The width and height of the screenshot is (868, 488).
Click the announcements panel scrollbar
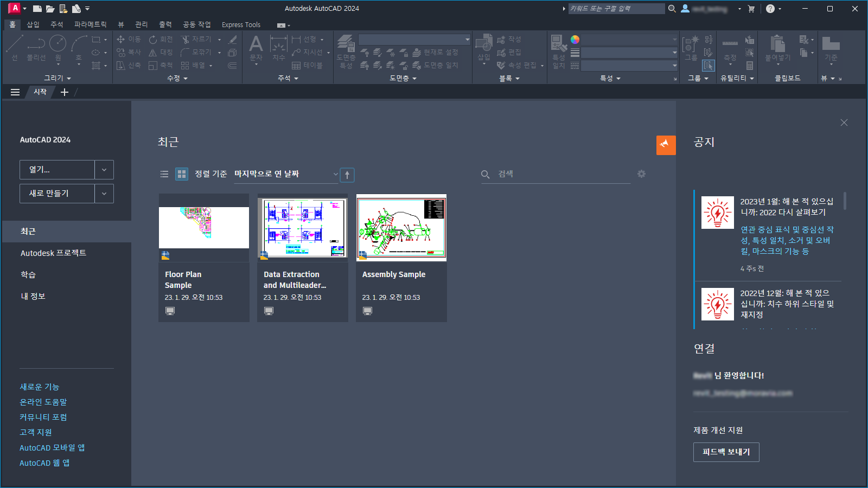click(845, 201)
